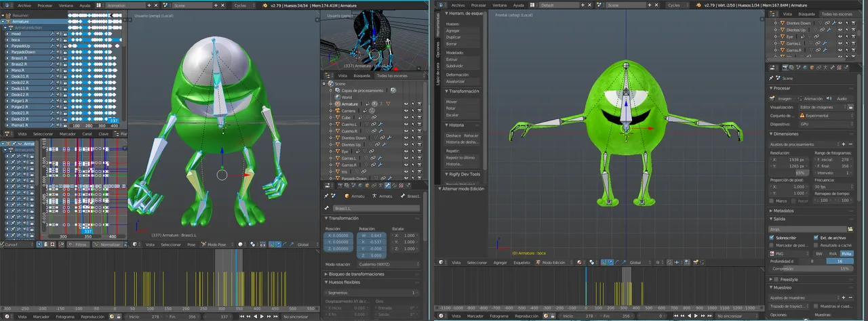Adjust the Compresión 15% slider

coord(810,269)
